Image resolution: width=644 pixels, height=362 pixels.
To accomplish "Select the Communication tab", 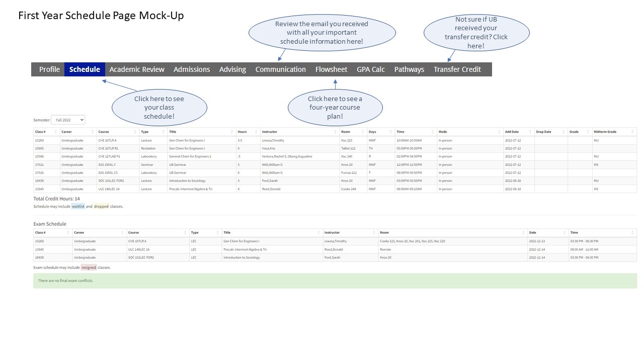I will [x=280, y=69].
